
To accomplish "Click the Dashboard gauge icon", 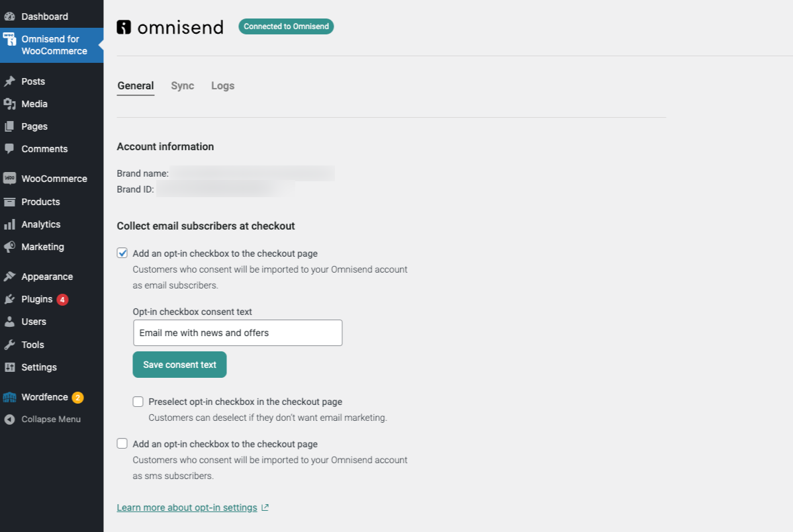I will pyautogui.click(x=9, y=17).
